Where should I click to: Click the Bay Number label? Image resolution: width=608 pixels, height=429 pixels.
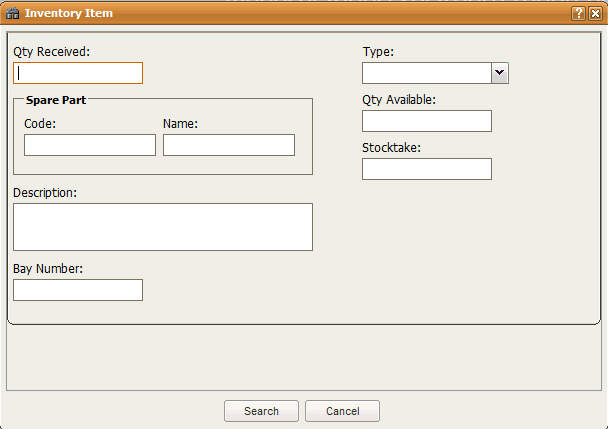(x=48, y=268)
